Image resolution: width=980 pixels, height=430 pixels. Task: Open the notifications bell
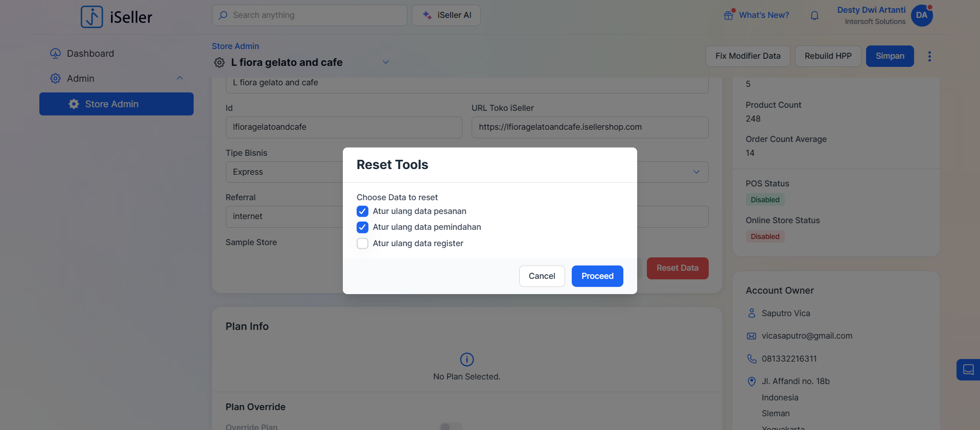[x=814, y=15]
